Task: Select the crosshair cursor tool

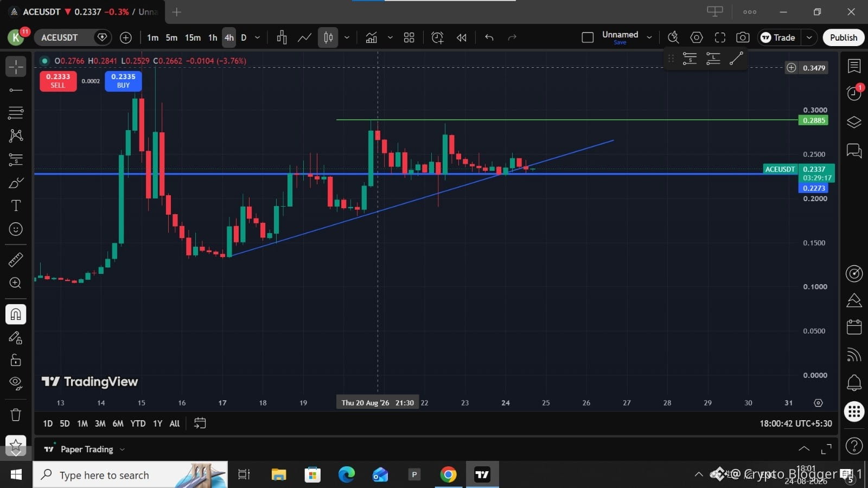Action: [x=16, y=67]
